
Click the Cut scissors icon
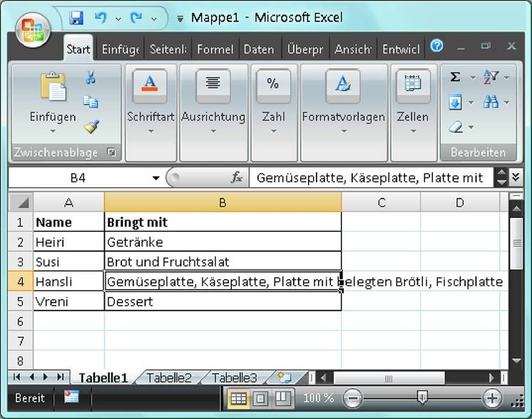(91, 78)
